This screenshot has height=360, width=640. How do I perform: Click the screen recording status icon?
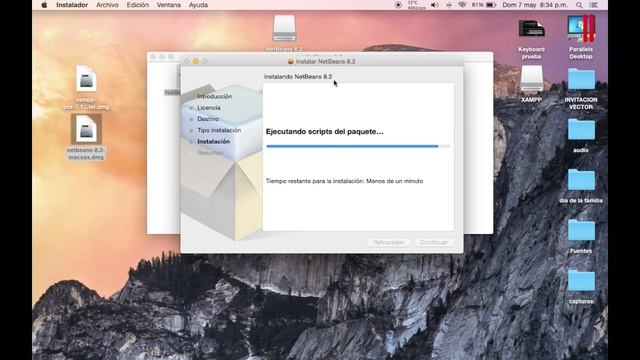(398, 5)
